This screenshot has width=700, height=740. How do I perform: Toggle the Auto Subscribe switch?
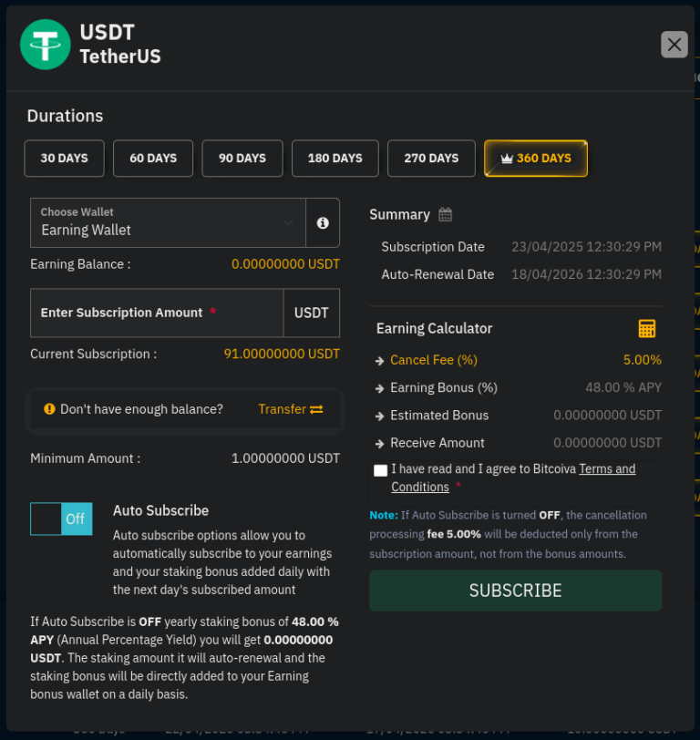[x=61, y=519]
